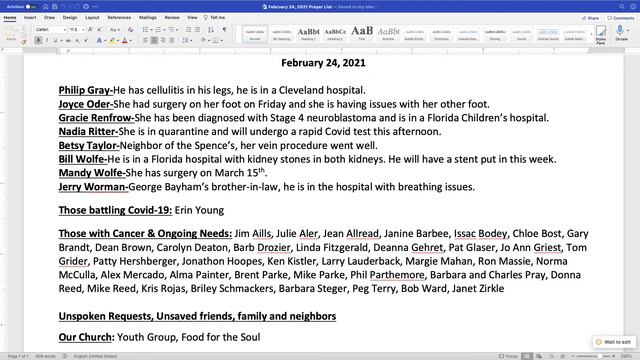Click the Sort icon
640x360 pixels.
[x=211, y=30]
